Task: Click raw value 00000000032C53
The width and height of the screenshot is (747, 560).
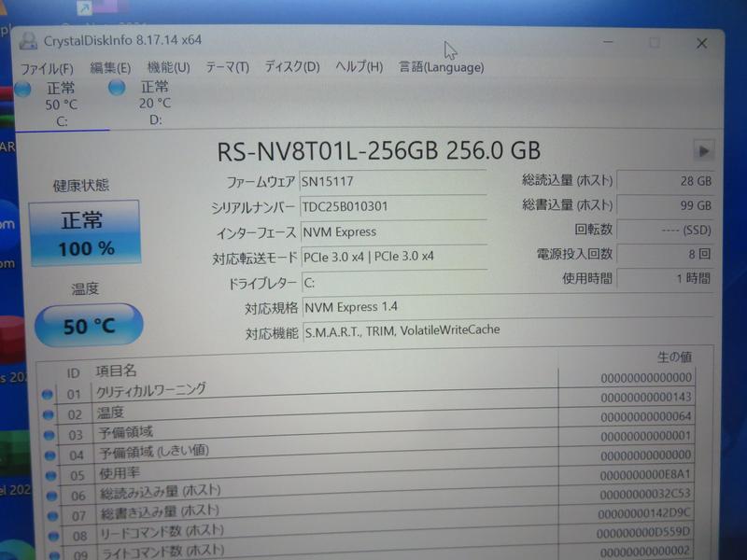Action: 645,495
